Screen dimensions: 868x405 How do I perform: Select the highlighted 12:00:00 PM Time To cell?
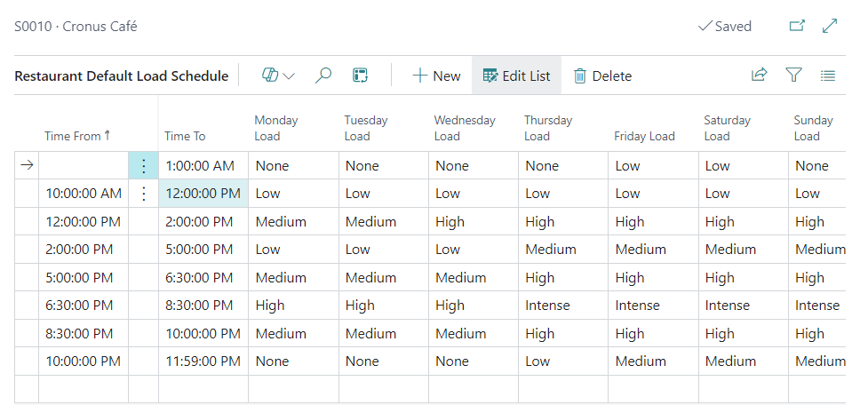203,194
